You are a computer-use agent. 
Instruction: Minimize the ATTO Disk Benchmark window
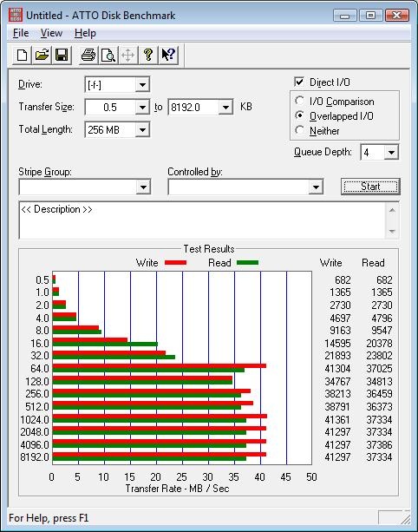click(345, 16)
